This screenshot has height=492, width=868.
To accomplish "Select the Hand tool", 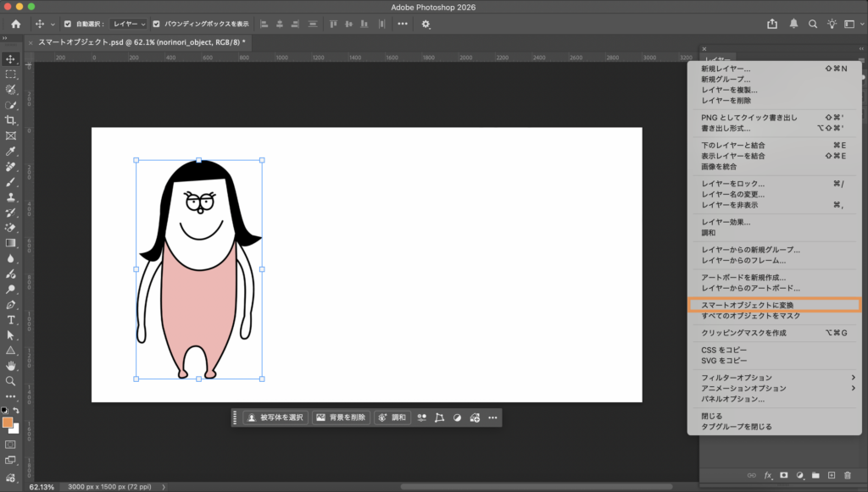I will (11, 366).
